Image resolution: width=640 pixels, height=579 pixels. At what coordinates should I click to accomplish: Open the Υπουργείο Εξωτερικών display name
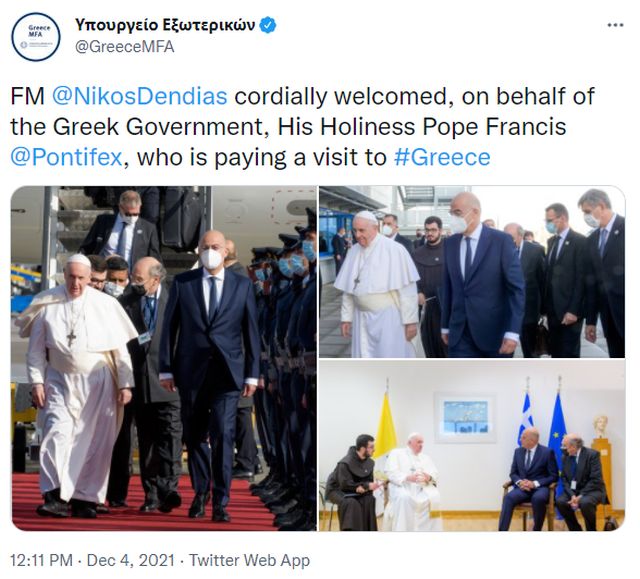click(165, 25)
